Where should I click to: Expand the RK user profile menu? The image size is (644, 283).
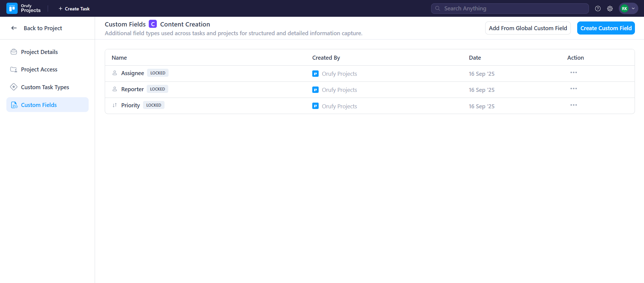(x=628, y=9)
